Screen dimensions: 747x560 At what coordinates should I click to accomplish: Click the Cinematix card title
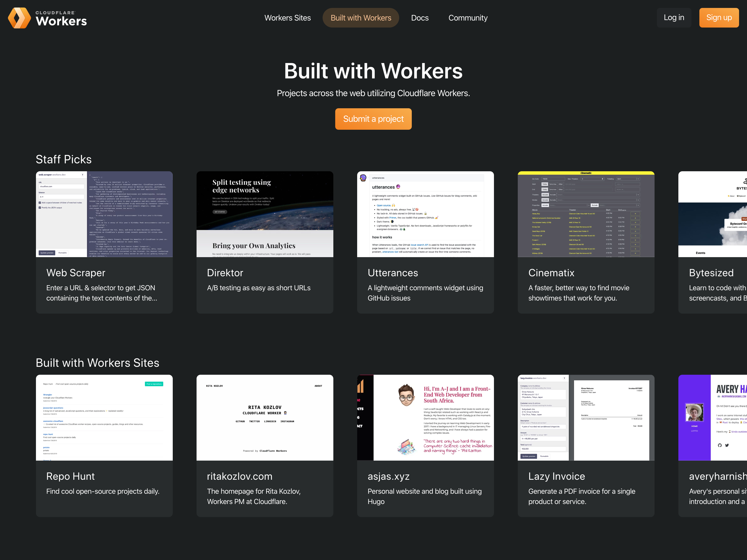[551, 273]
